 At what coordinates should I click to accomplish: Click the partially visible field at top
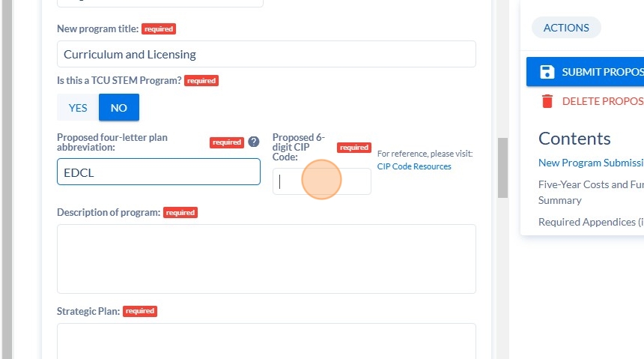[x=160, y=3]
